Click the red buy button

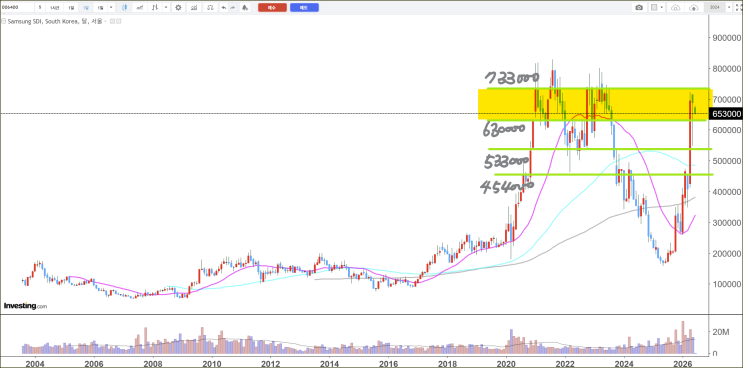click(x=272, y=8)
